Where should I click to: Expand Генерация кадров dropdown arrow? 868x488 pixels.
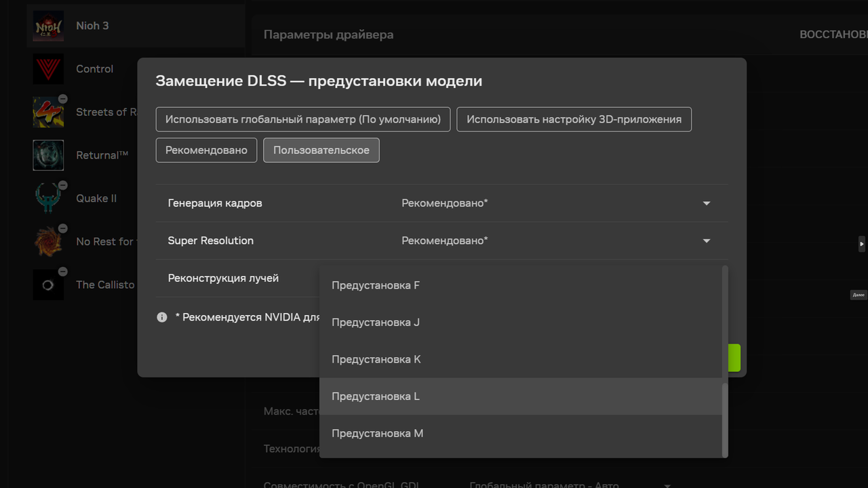click(707, 203)
